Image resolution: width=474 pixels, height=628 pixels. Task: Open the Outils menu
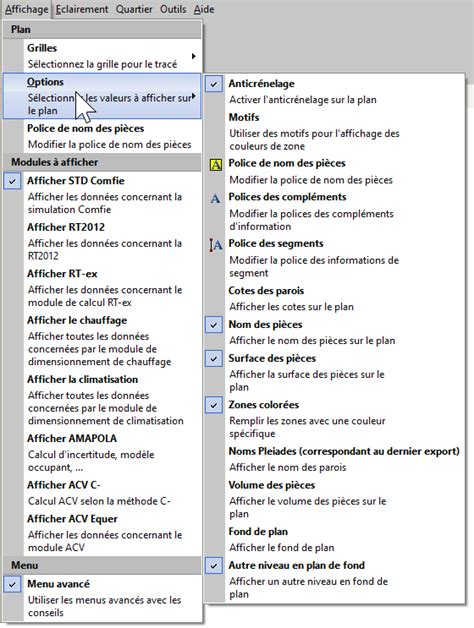173,9
